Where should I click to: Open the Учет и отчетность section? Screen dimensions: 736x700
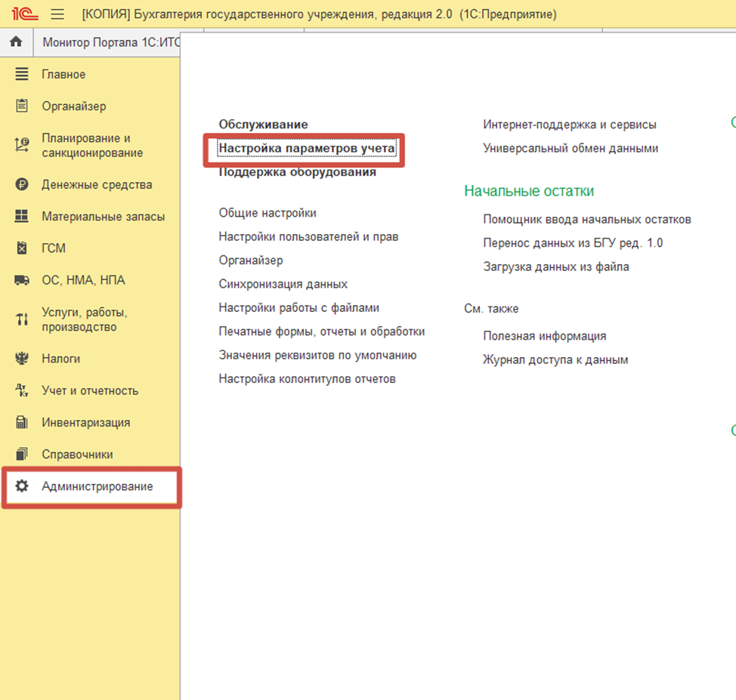point(90,390)
